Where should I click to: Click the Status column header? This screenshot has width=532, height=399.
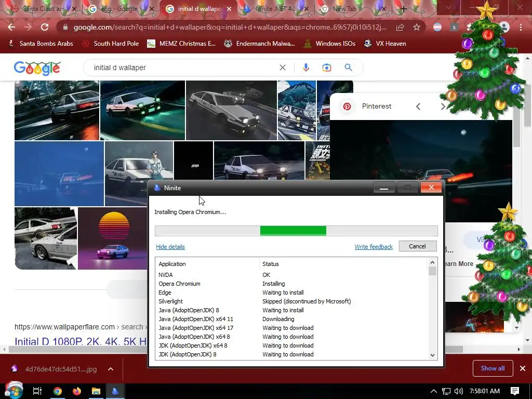343,264
